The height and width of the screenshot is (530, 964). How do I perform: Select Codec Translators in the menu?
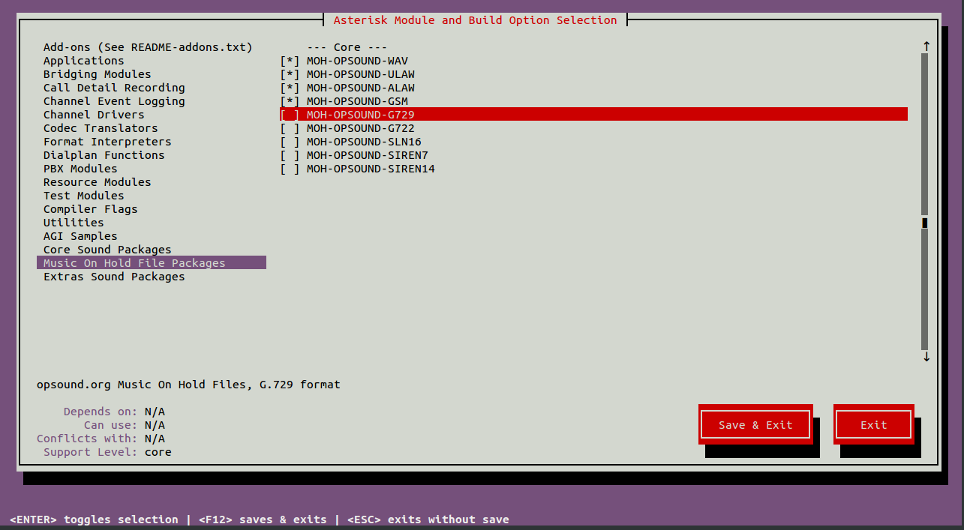(100, 129)
